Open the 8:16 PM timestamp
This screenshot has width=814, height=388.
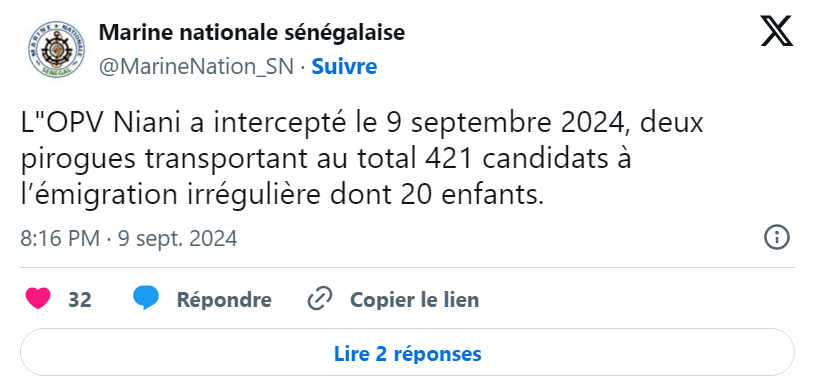60,238
